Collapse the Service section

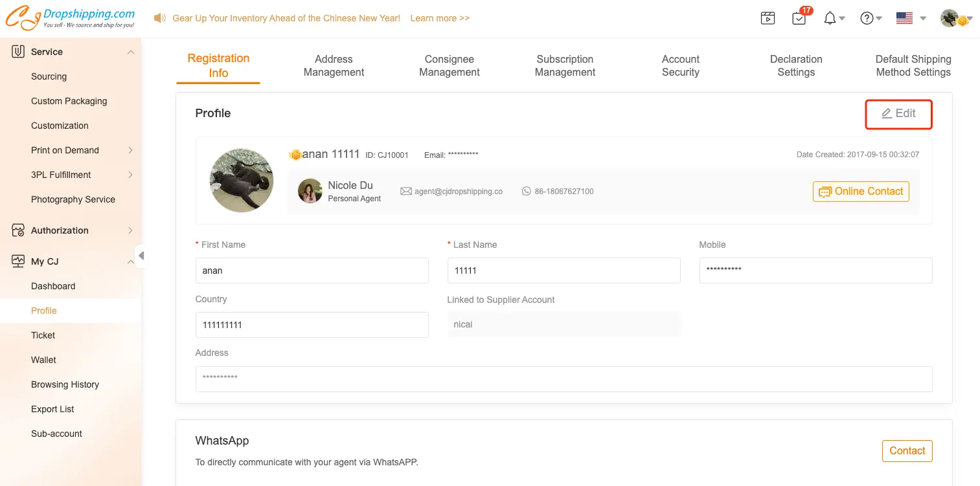[x=130, y=52]
